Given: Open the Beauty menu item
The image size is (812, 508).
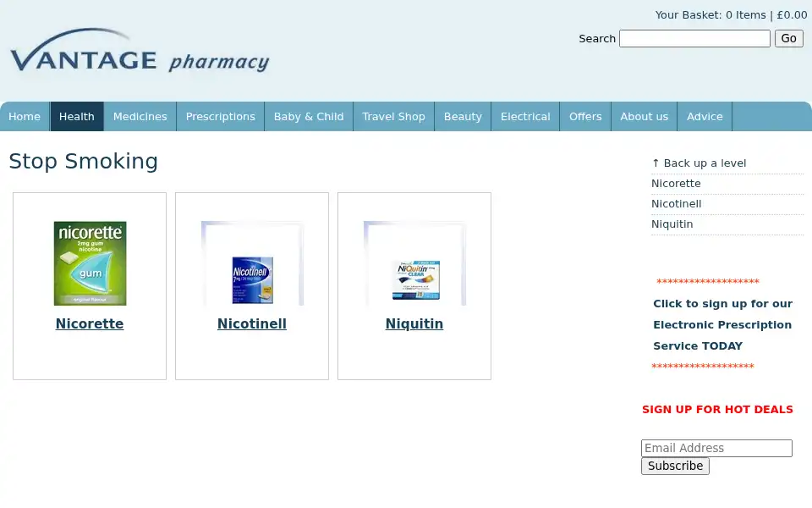Looking at the screenshot, I should click(463, 117).
